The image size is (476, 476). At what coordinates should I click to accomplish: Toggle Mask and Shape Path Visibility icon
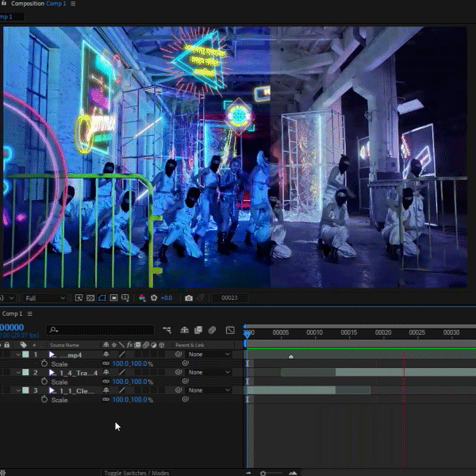pos(102,297)
